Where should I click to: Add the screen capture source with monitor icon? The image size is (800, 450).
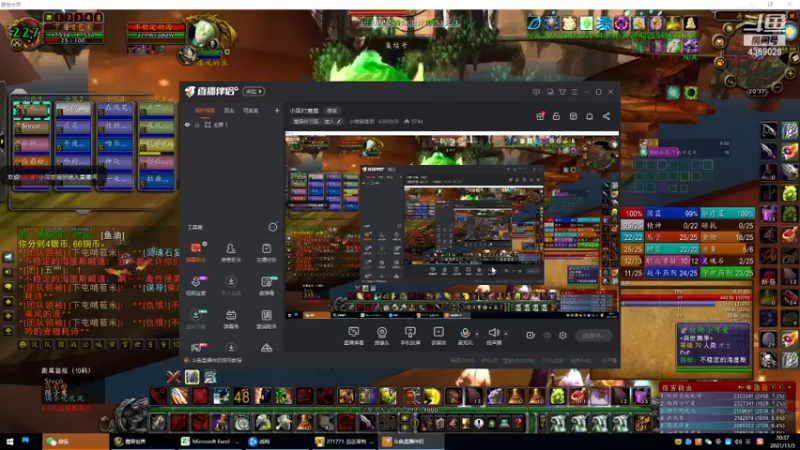354,336
